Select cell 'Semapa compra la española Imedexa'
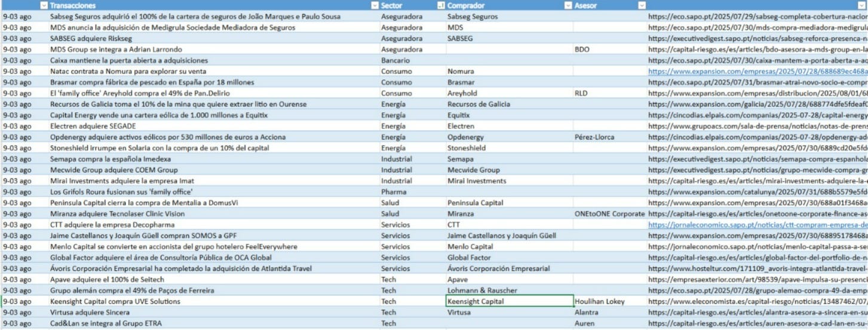 pyautogui.click(x=214, y=159)
